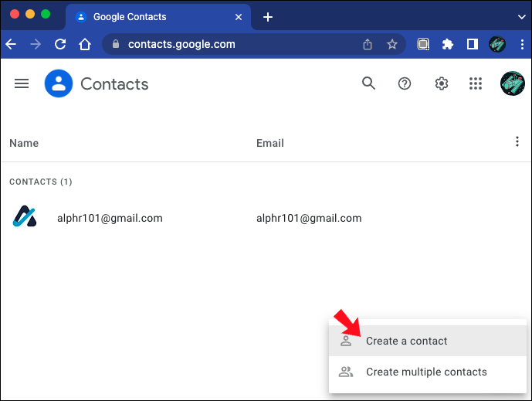This screenshot has width=532, height=401.
Task: Select Create a contact
Action: 406,341
